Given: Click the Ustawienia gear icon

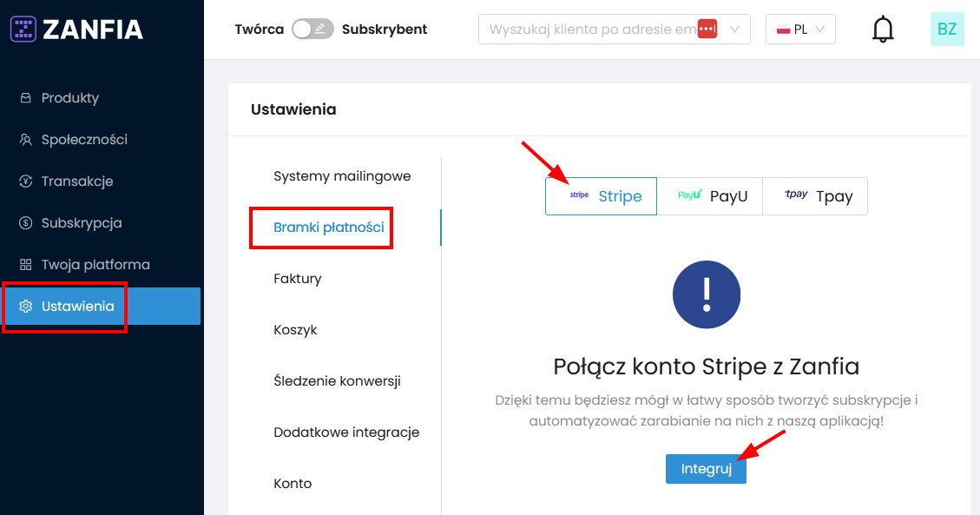Looking at the screenshot, I should click(x=26, y=307).
